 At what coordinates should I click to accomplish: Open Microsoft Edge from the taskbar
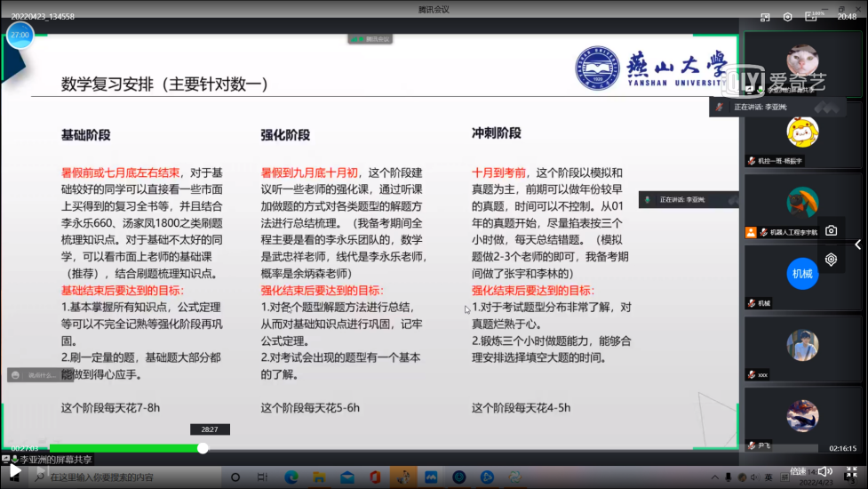(291, 477)
